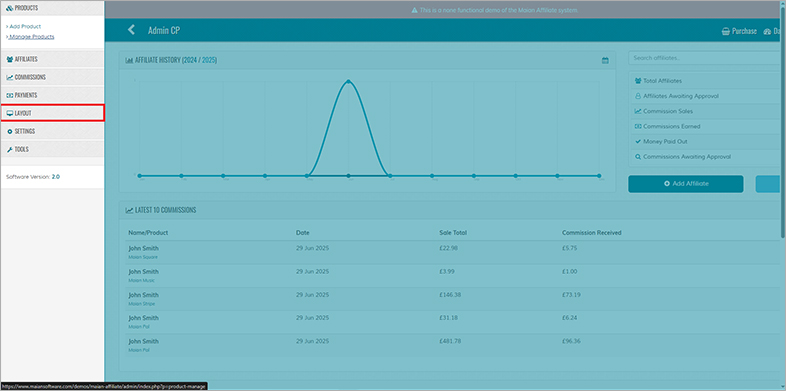Expand the Tools sidebar section
The height and width of the screenshot is (391, 786).
(52, 149)
